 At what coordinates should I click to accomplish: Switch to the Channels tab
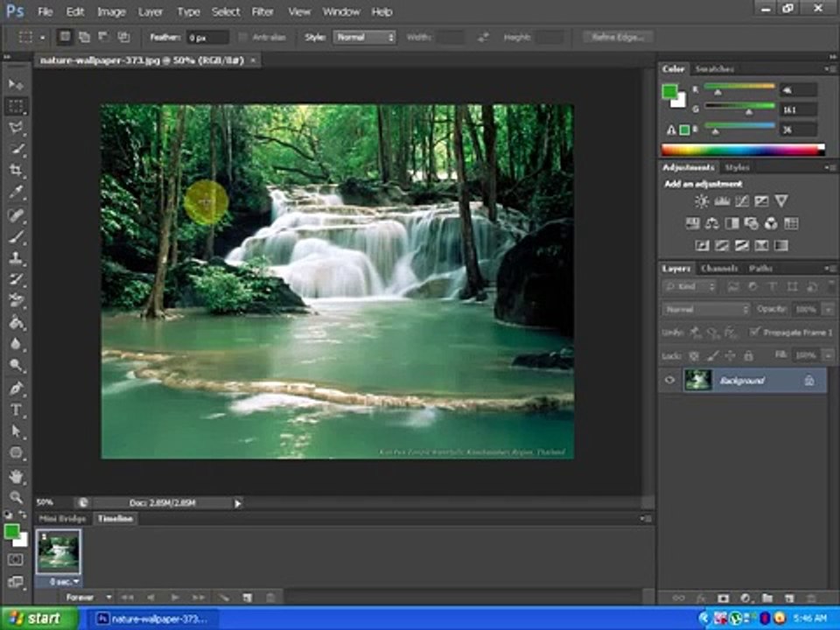coord(719,269)
